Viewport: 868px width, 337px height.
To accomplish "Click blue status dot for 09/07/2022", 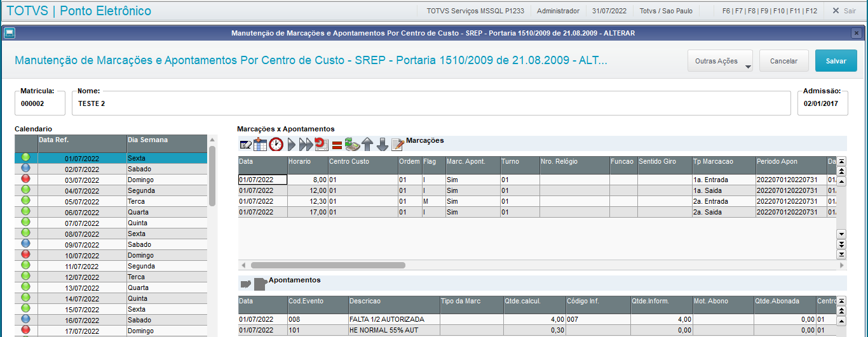I will (x=26, y=244).
